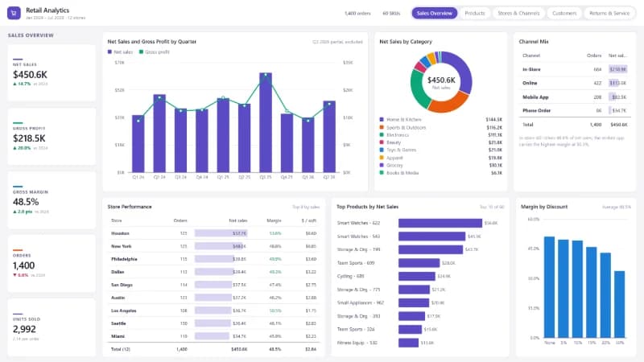Click the Mobile App channel row
Screen dimensions: 644x362
tap(575, 97)
